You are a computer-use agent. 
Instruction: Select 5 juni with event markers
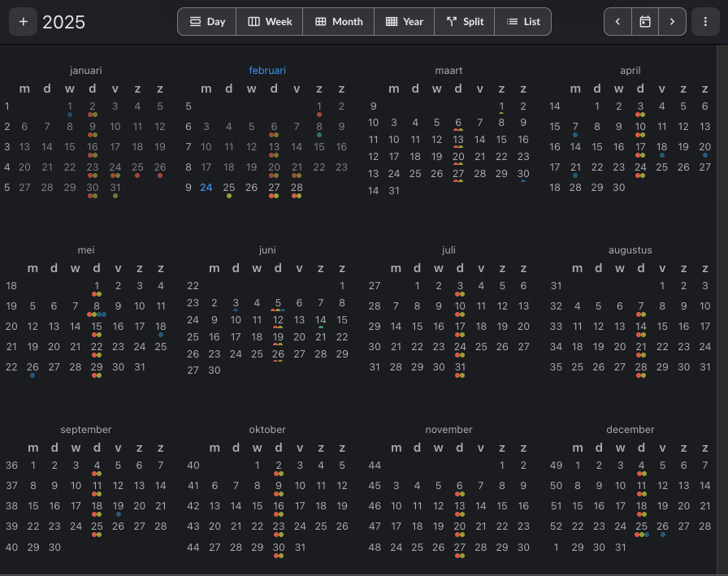(278, 303)
